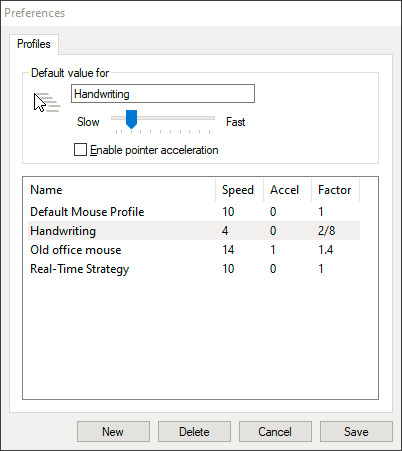This screenshot has height=451, width=402.
Task: Click the mouse pointer speed icon
Action: tap(47, 103)
